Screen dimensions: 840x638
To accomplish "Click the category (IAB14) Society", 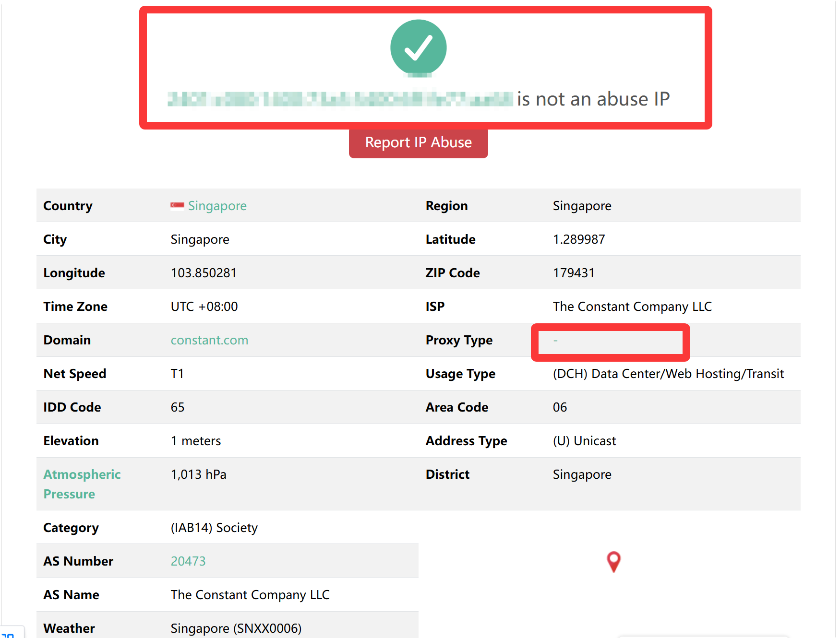I will 214,528.
